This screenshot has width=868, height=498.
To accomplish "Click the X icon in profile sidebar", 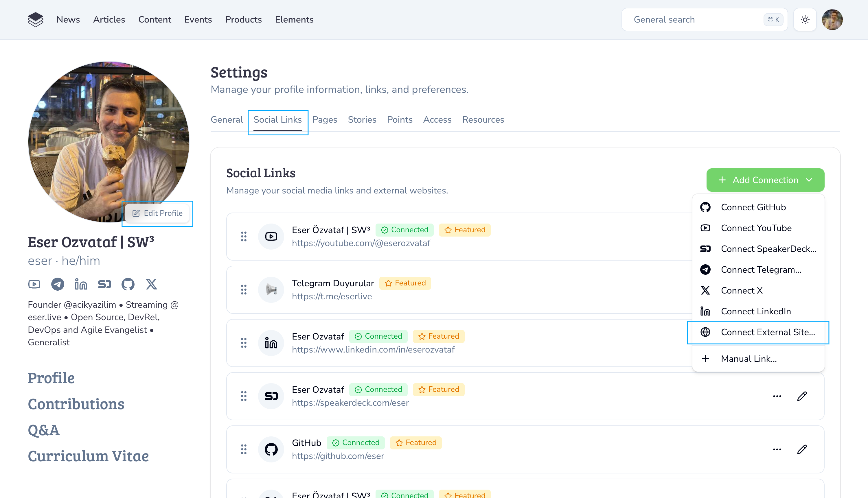I will 151,284.
